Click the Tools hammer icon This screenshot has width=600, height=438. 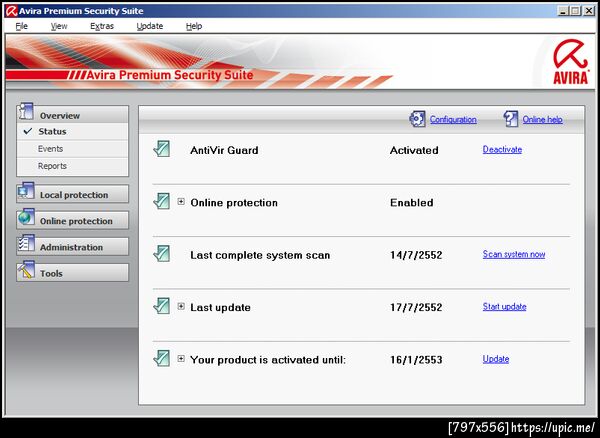point(26,269)
